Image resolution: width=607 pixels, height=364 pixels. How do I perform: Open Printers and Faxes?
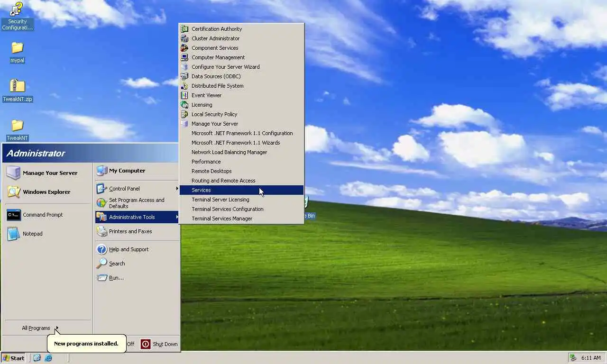pyautogui.click(x=137, y=231)
